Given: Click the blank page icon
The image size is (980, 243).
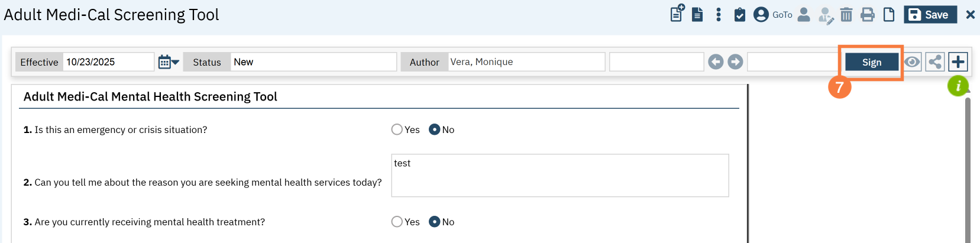Looking at the screenshot, I should [x=889, y=15].
